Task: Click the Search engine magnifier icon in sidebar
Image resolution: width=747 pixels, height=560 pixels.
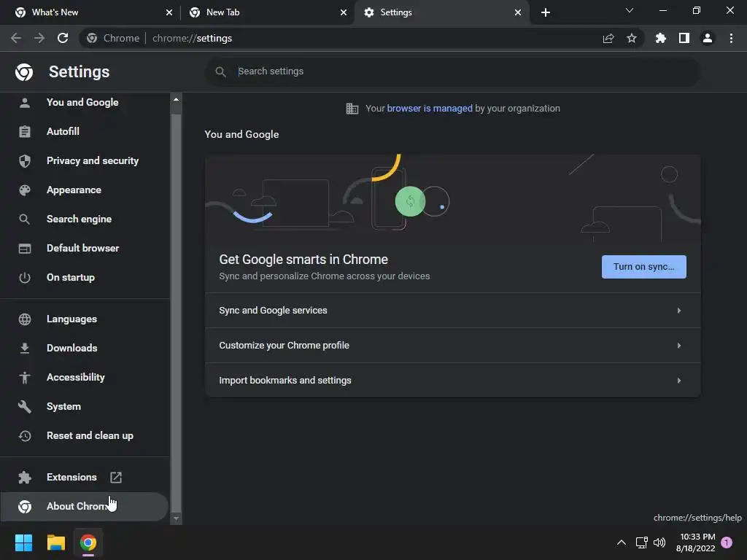Action: (x=25, y=219)
